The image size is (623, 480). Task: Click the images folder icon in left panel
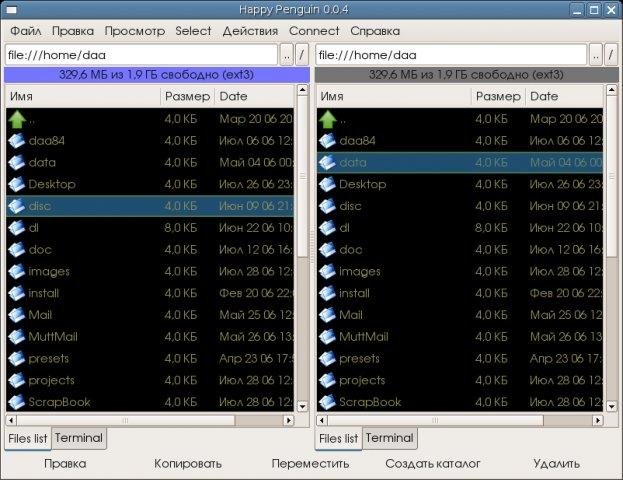[x=17, y=271]
